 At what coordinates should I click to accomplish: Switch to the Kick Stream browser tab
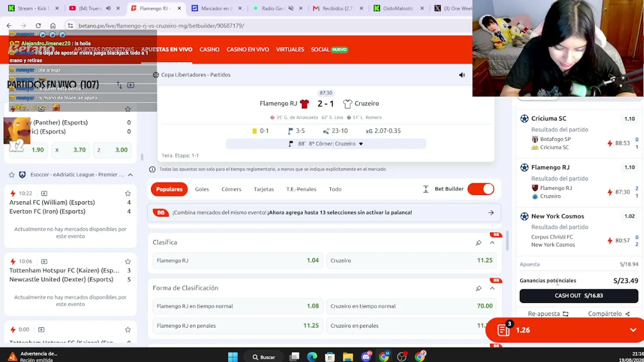point(33,9)
